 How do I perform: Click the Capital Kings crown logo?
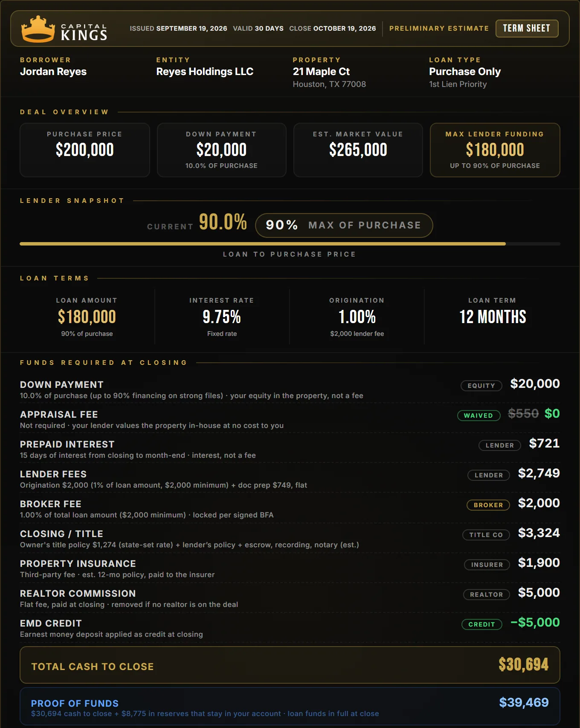(38, 29)
